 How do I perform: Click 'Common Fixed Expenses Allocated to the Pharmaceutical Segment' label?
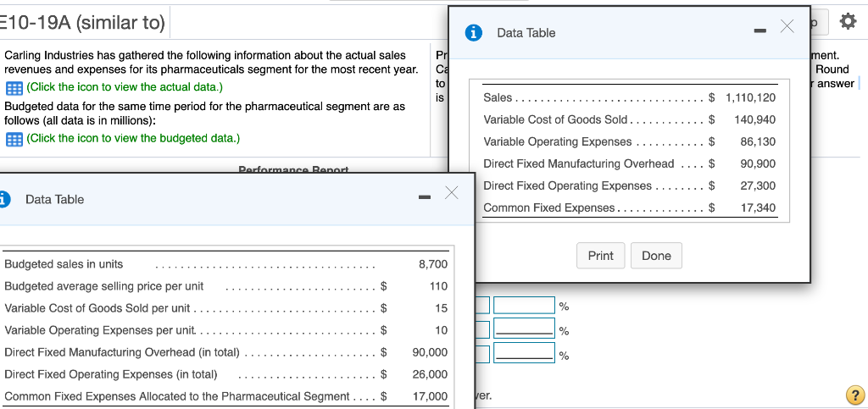176,397
